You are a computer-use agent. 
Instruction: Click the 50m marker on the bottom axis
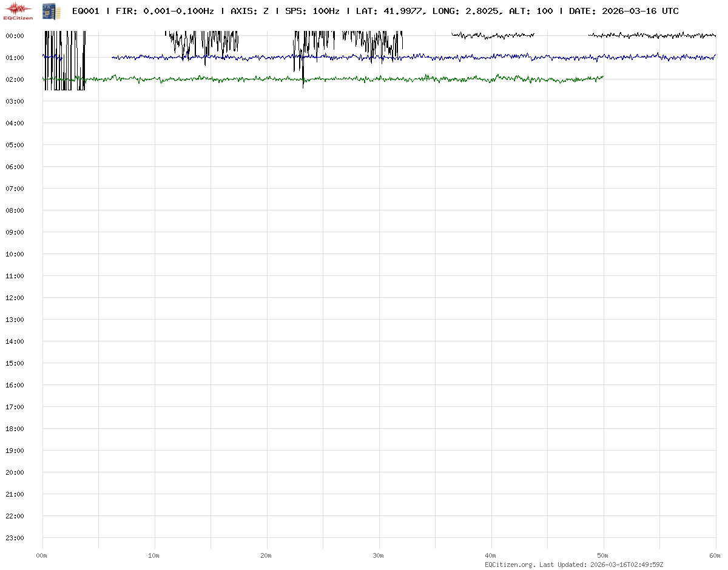tap(603, 555)
